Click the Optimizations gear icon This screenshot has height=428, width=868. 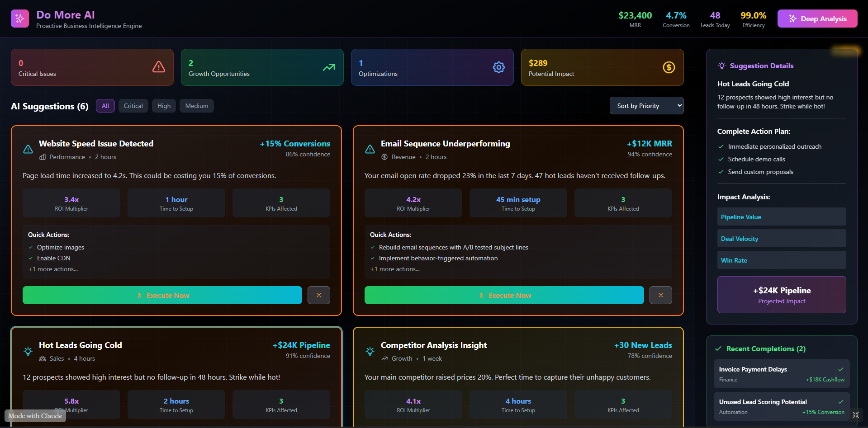tap(498, 67)
